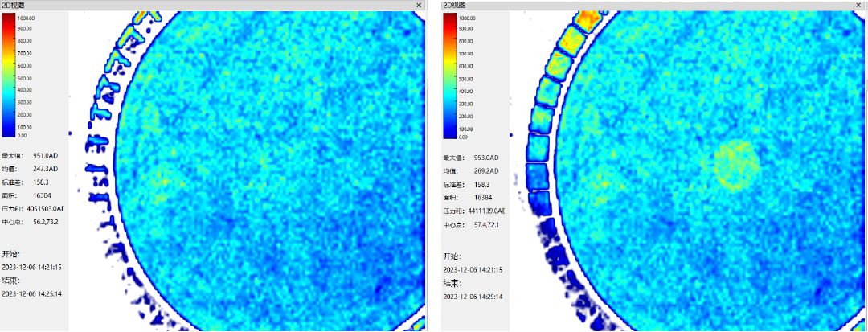Select the mean value 269.2AD
The image size is (868, 332).
(x=486, y=171)
